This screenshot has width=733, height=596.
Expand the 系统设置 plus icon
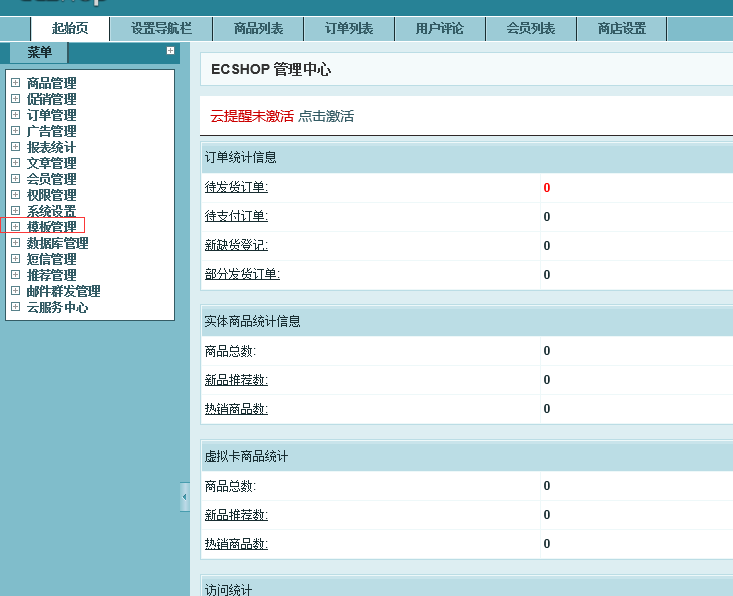[x=15, y=211]
